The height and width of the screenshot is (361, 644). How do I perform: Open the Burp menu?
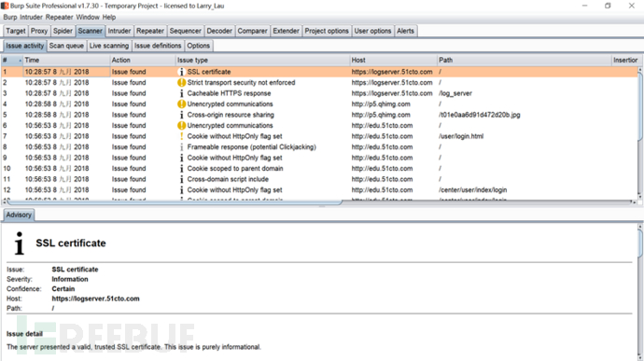click(x=10, y=17)
